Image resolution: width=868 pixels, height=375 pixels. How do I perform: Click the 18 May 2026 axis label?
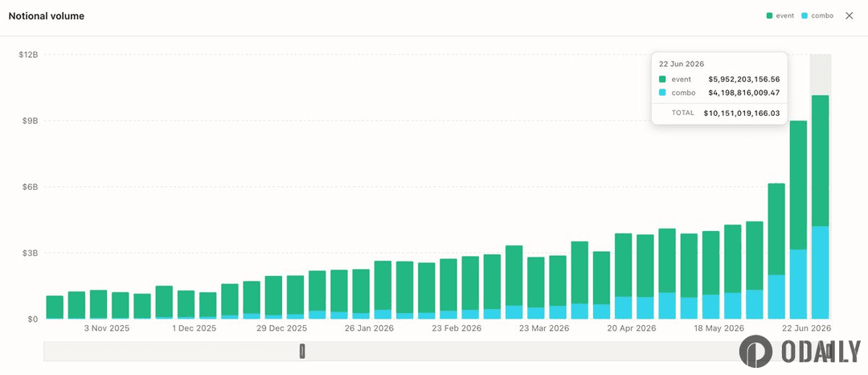click(x=719, y=328)
